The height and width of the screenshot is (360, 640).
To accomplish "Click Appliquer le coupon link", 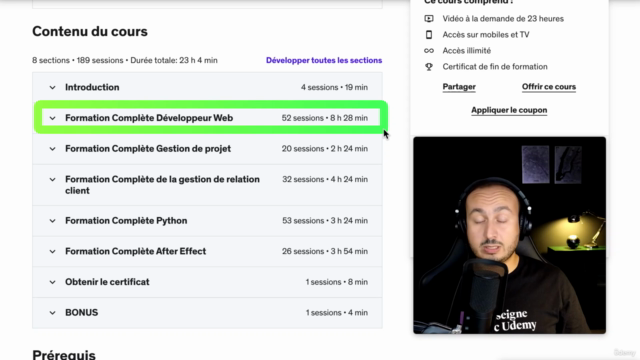I will [509, 110].
